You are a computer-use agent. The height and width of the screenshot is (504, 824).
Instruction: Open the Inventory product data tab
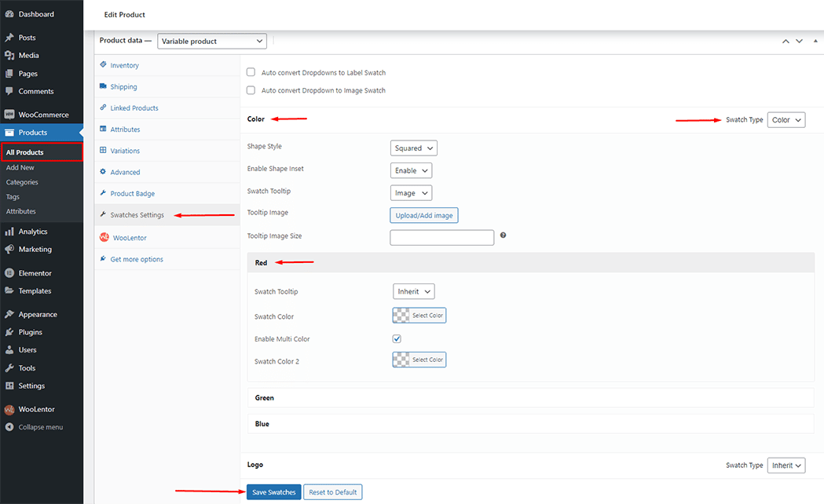(x=124, y=65)
